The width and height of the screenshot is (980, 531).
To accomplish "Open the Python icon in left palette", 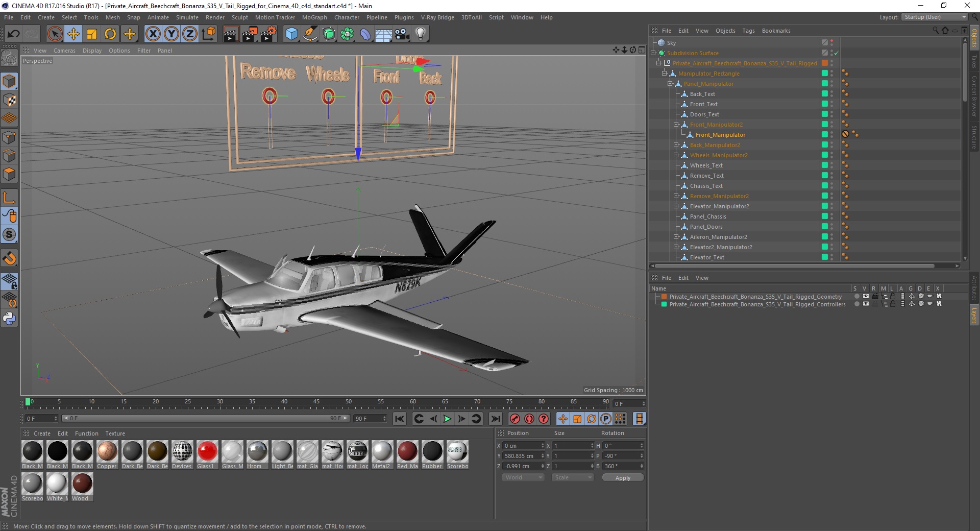I will point(9,319).
